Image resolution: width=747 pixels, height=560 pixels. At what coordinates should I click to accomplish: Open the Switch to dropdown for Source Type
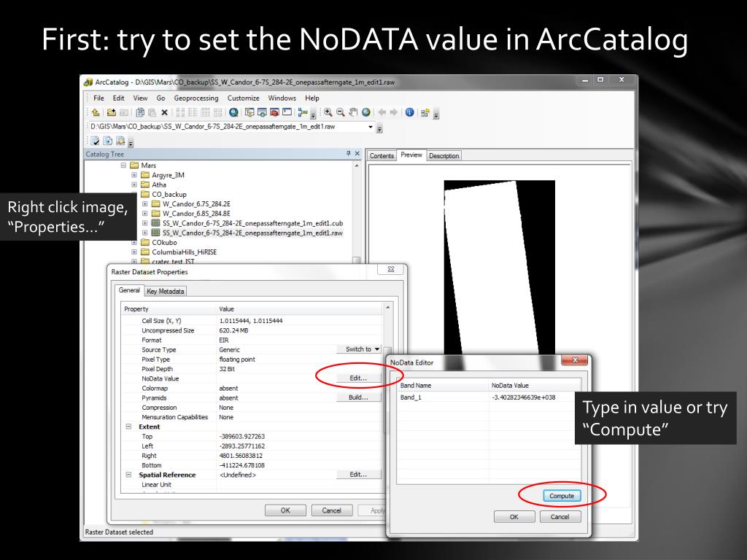coord(359,349)
